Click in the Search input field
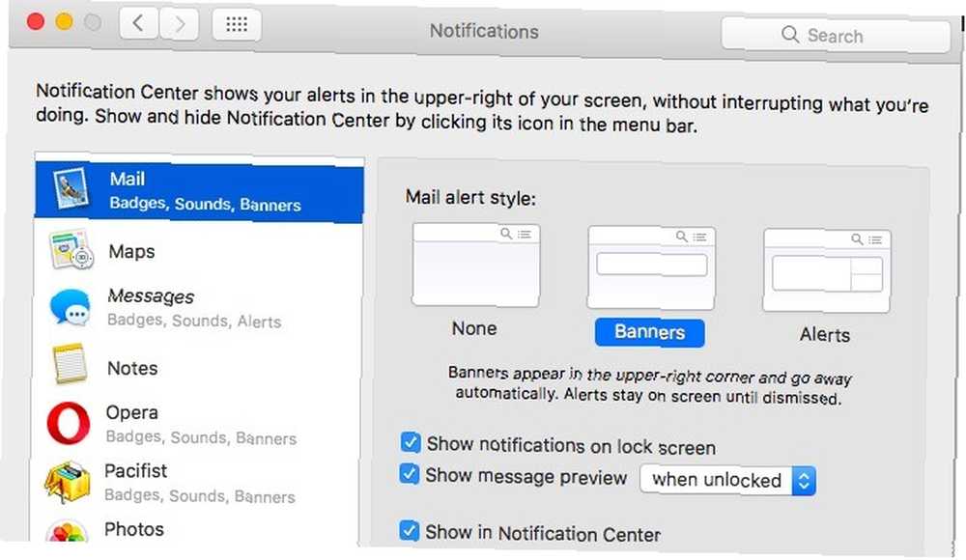This screenshot has height=560, width=966. [x=835, y=35]
